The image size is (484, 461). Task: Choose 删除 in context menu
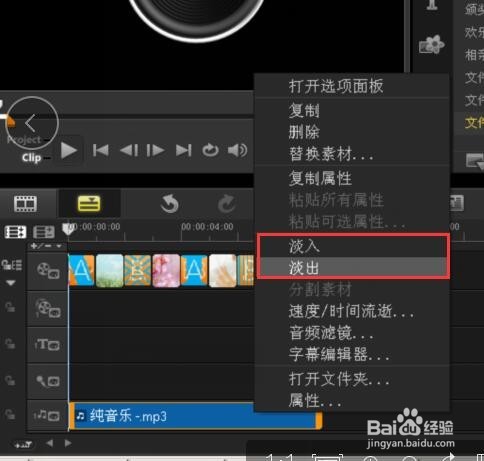(x=353, y=132)
